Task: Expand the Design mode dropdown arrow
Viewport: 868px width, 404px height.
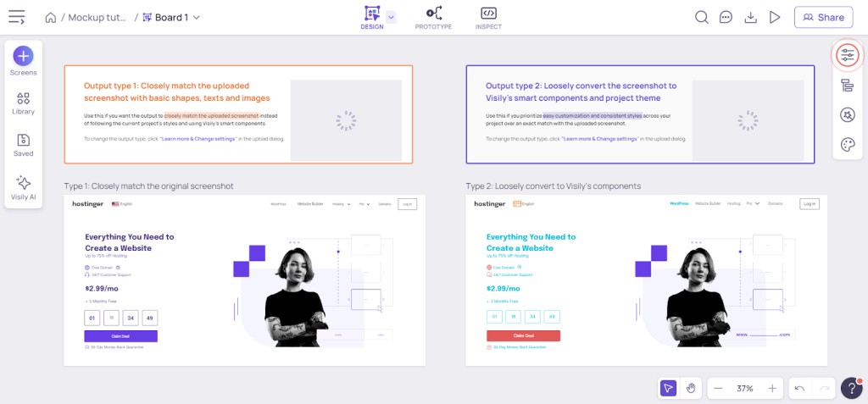Action: point(391,17)
